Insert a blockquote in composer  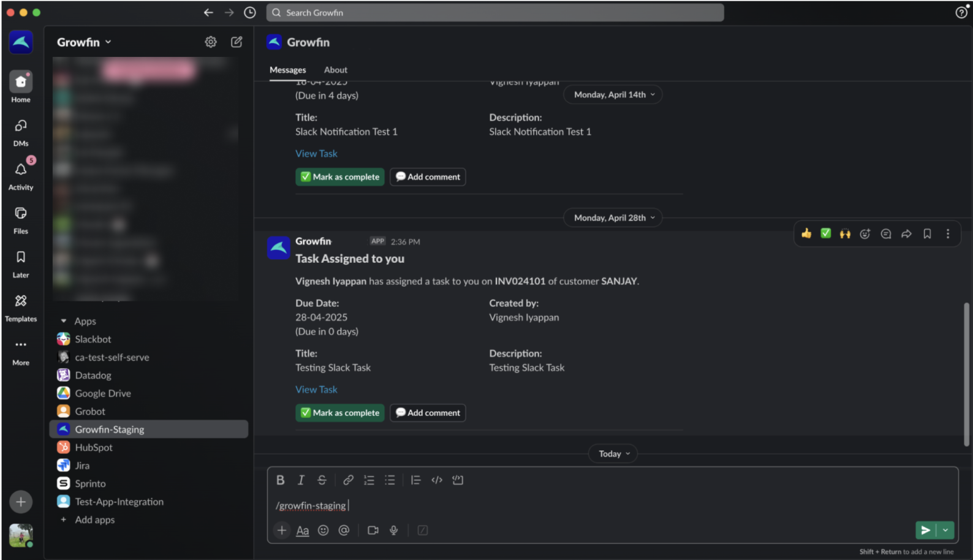coord(415,480)
